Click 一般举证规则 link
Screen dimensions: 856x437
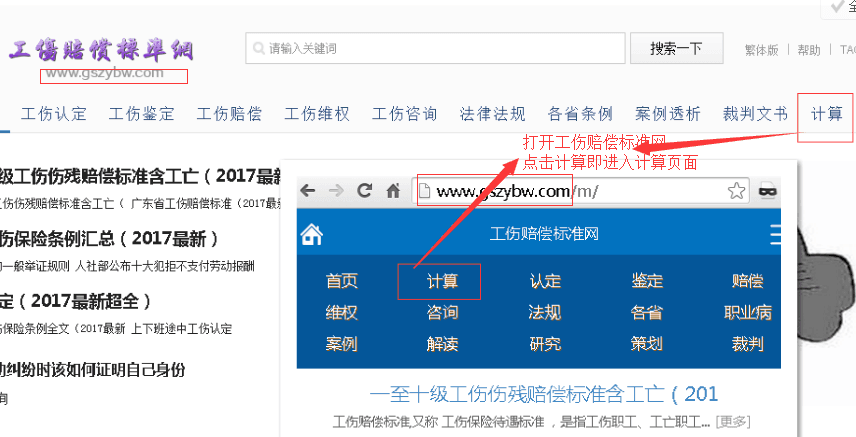[x=38, y=267]
